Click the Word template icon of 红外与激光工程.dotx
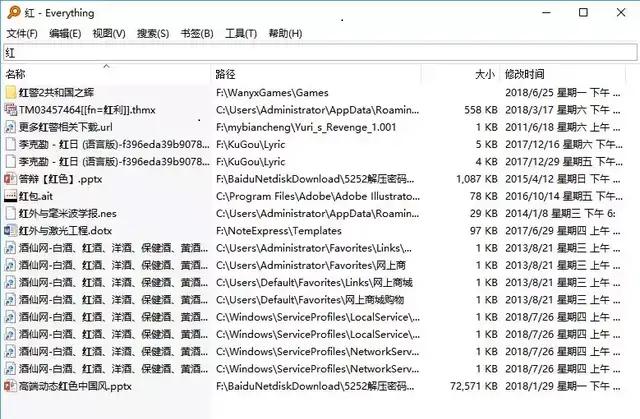Screen dimensions: 640x419 pyautogui.click(x=11, y=231)
